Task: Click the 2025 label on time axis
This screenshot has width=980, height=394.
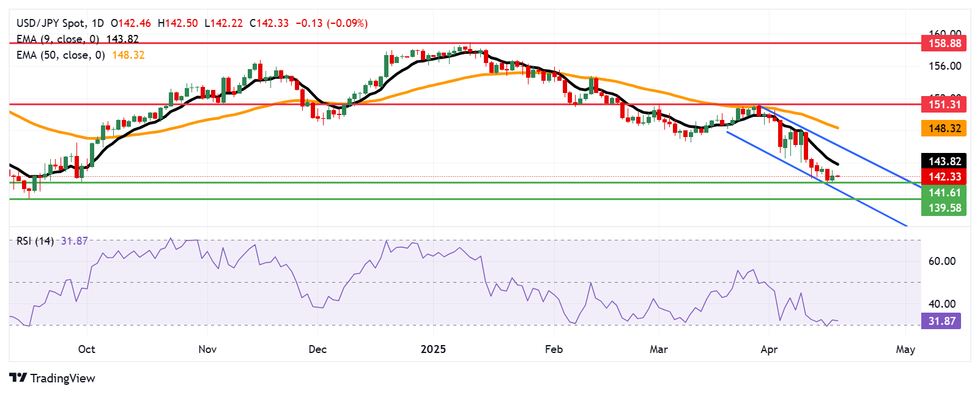Action: tap(433, 349)
